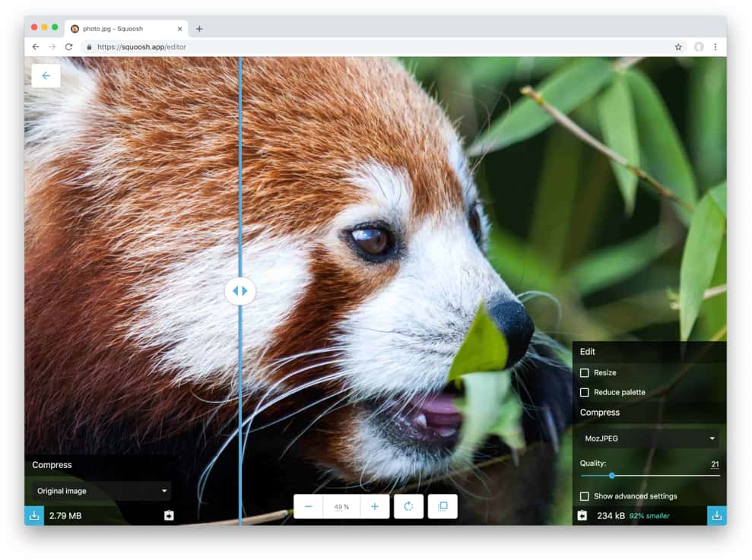
Task: Enable the Resize option
Action: pos(585,372)
